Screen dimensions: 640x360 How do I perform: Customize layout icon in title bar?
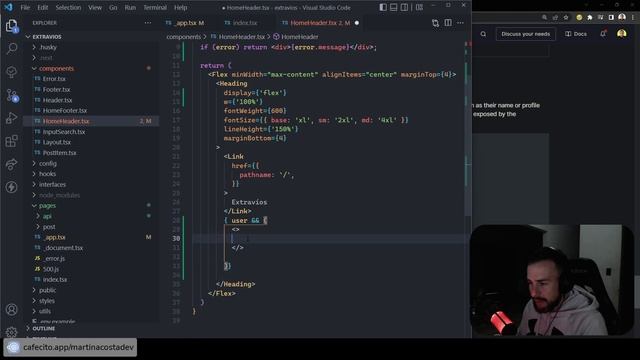point(419,7)
